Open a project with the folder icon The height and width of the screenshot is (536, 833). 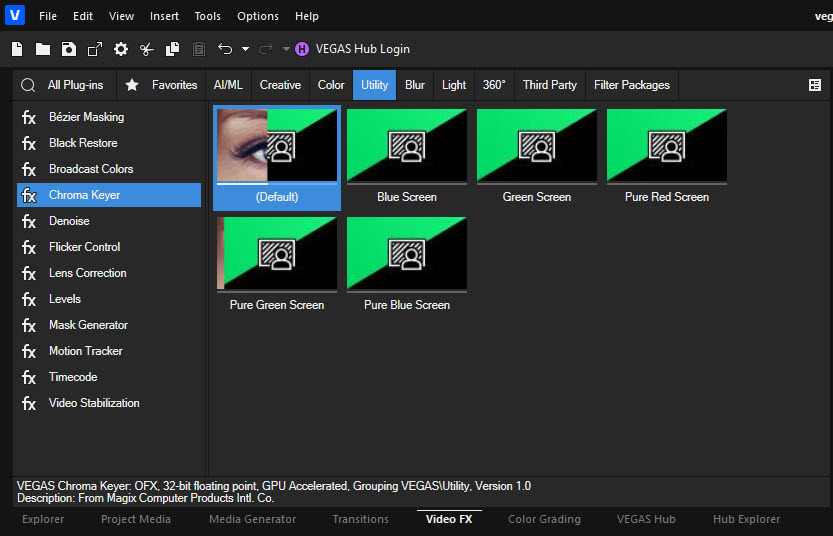pyautogui.click(x=42, y=49)
